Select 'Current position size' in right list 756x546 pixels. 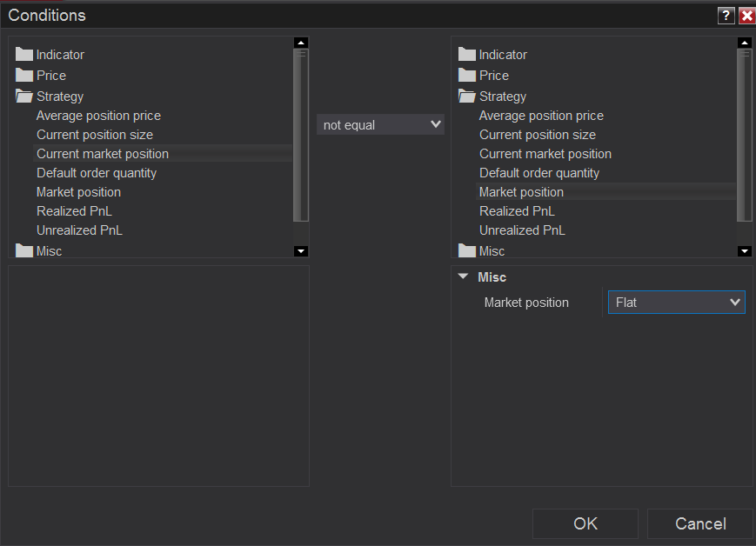(x=537, y=135)
